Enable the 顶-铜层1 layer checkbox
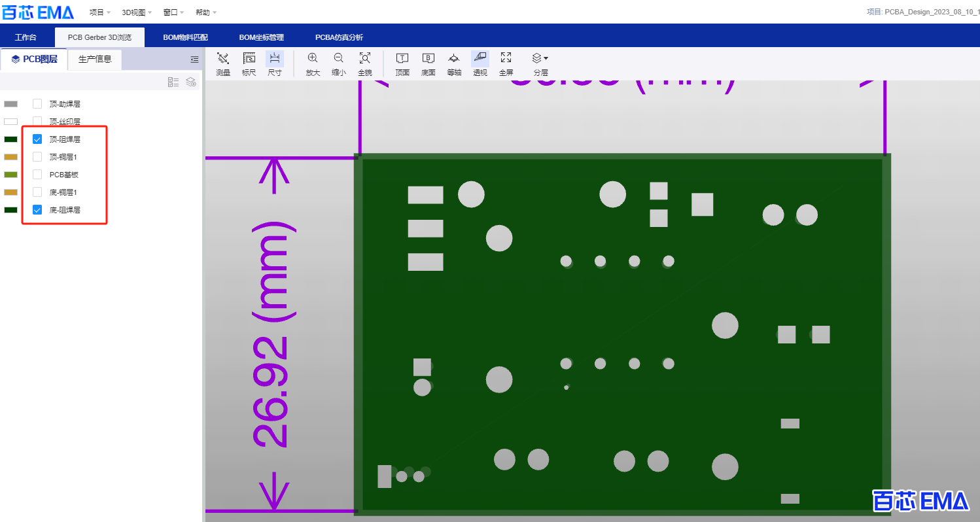 tap(37, 156)
